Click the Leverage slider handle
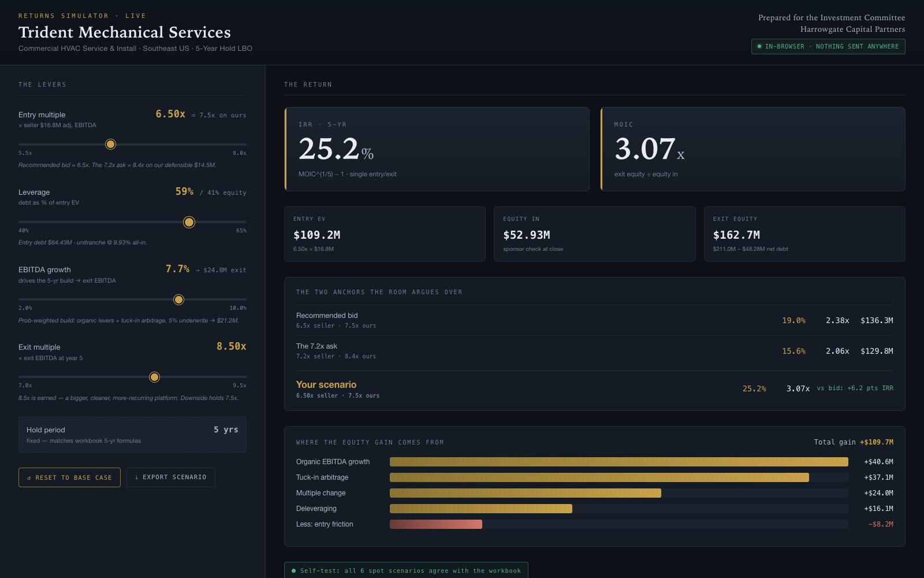This screenshot has height=578, width=924. click(x=189, y=222)
